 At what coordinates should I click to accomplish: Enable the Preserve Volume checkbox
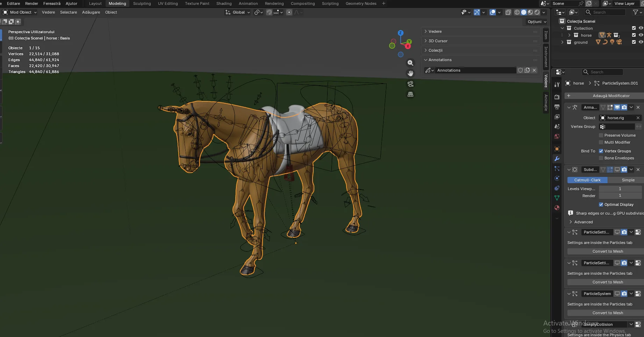pos(601,135)
